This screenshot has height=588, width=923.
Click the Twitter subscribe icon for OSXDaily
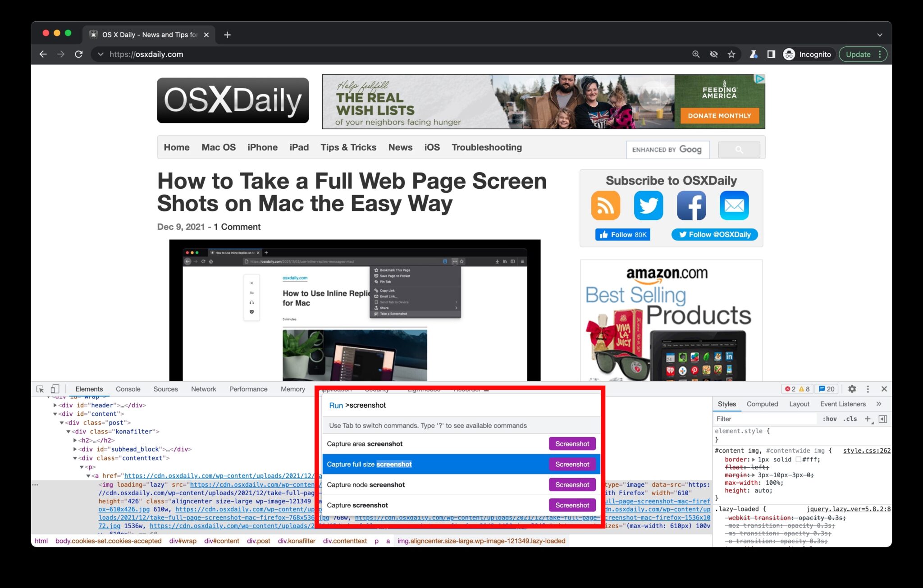coord(648,205)
